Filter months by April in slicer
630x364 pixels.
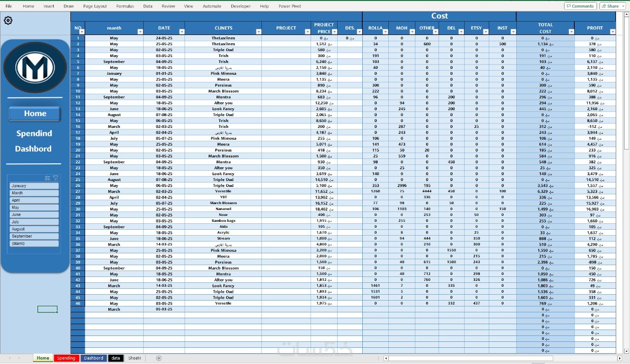(x=34, y=200)
